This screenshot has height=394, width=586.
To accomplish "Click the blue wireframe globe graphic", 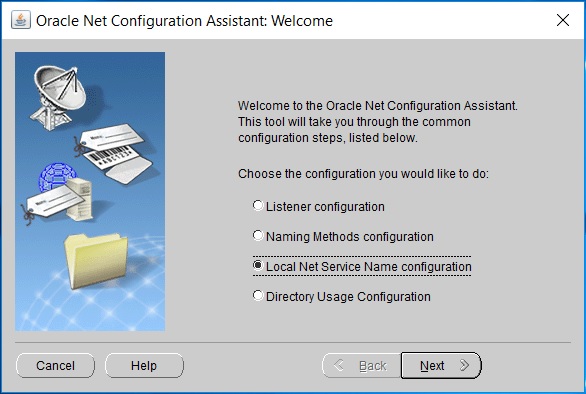I will 56,176.
